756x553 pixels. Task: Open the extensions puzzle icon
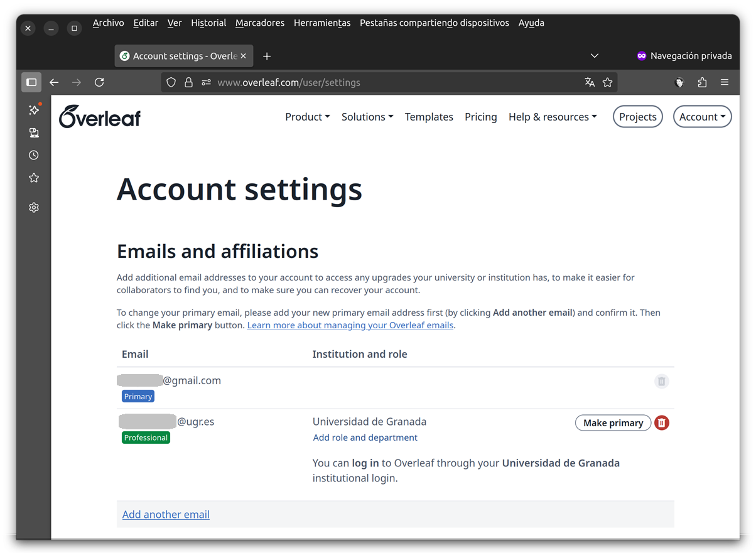(x=702, y=82)
